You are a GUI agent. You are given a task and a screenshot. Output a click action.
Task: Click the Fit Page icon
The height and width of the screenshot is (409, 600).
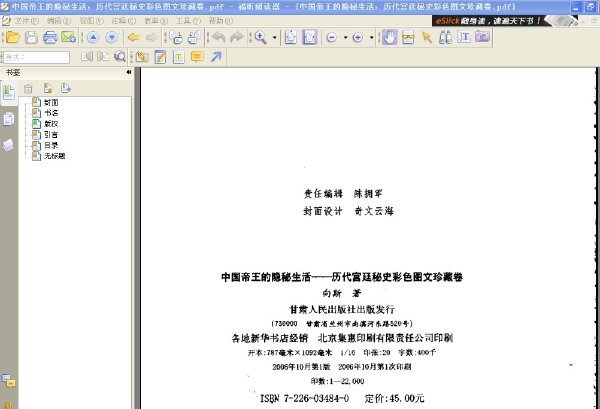[291, 37]
